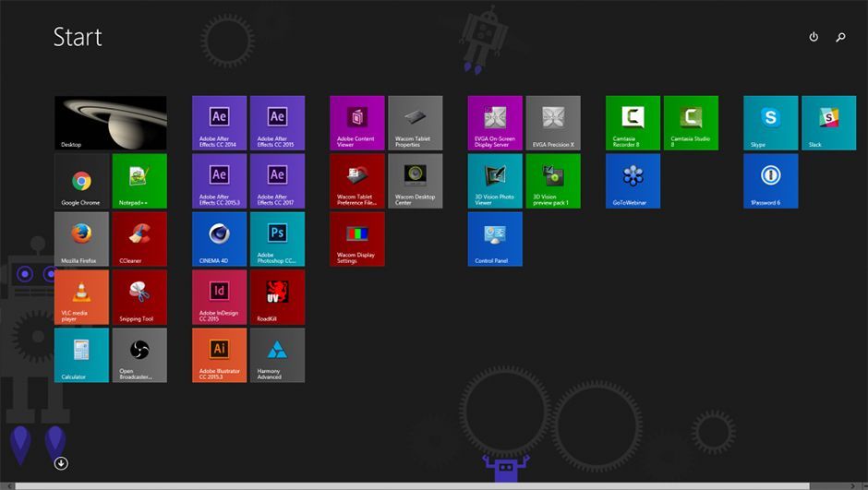Open Adobe Content Viewer tile

(357, 123)
